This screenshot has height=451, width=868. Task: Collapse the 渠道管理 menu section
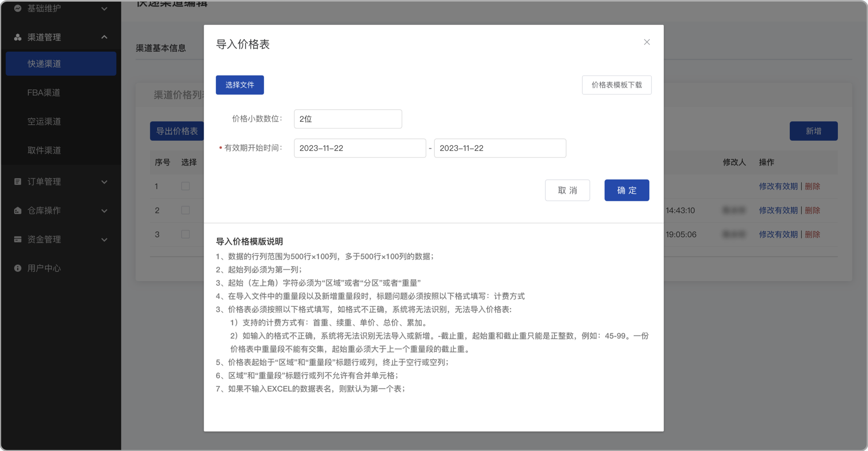pos(104,37)
